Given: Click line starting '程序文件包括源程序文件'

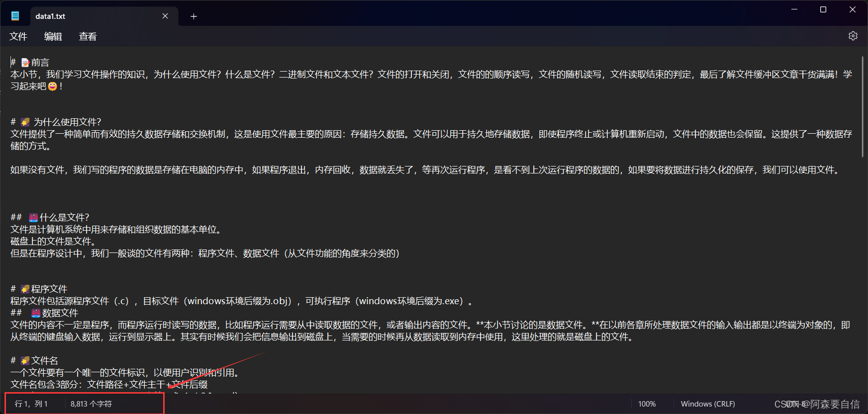Looking at the screenshot, I should click(x=242, y=301).
